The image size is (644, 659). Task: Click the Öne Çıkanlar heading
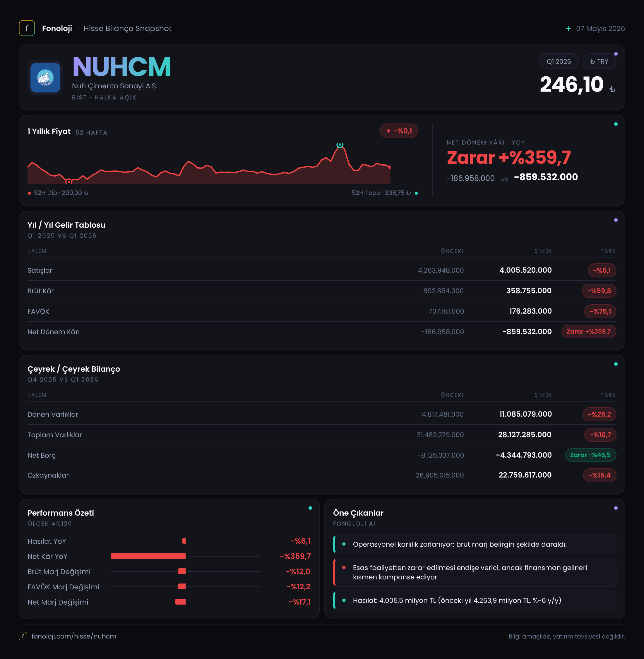tap(358, 513)
